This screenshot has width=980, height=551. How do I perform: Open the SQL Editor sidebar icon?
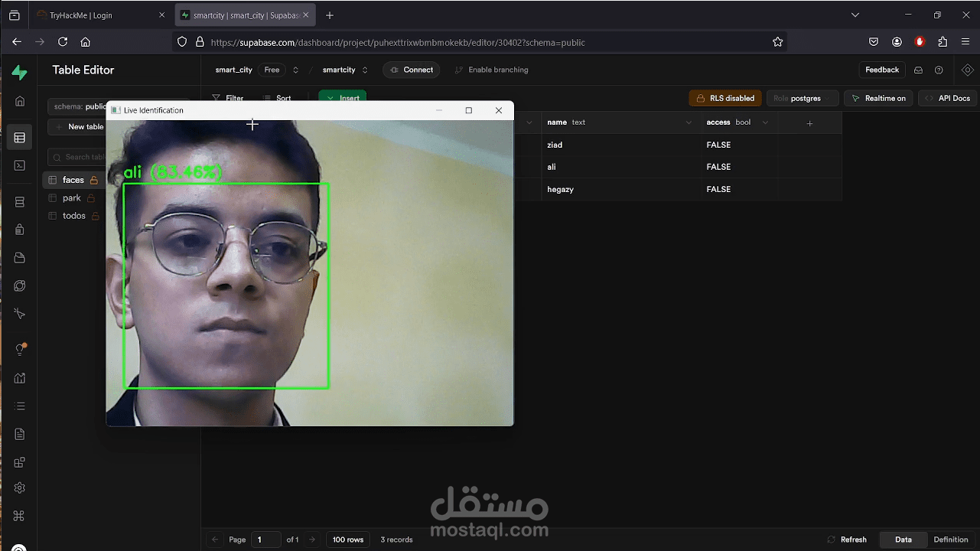[x=20, y=165]
